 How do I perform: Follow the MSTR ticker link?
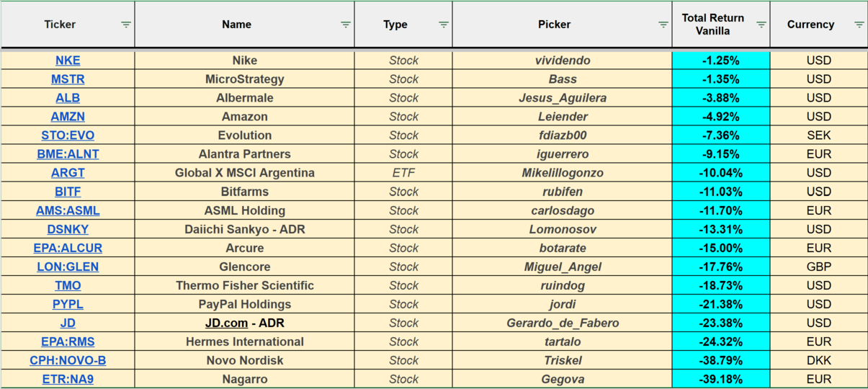click(x=68, y=79)
